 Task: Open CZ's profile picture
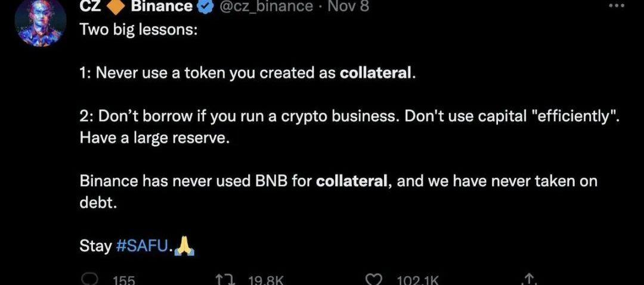(41, 21)
